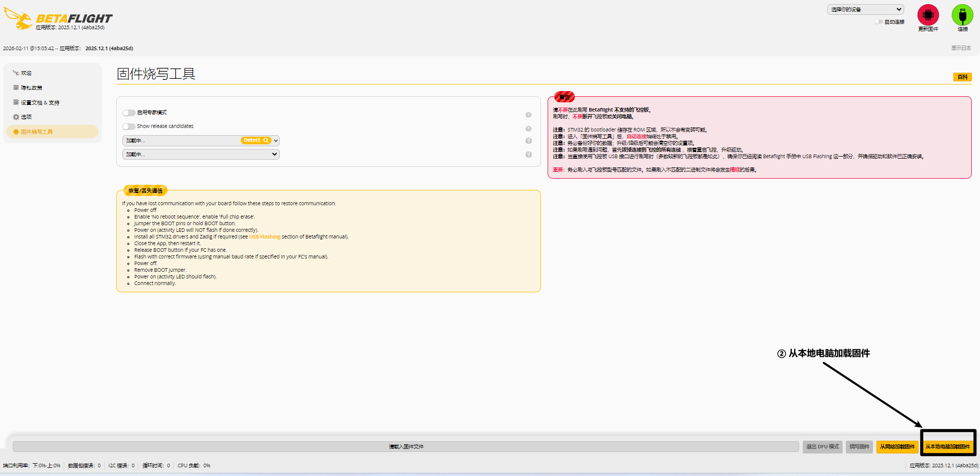980x476 pixels.
Task: Click the 请载入固件文件 progress bar
Action: (x=406, y=447)
